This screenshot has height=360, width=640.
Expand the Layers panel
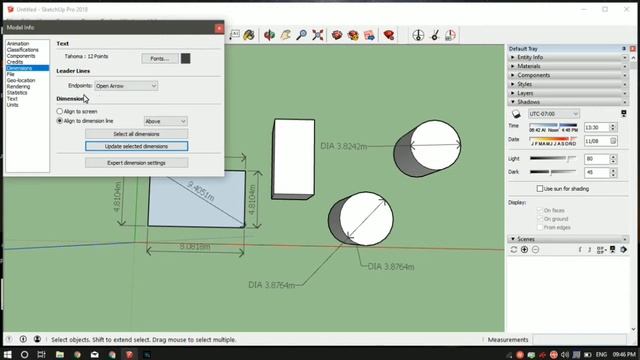[x=567, y=93]
